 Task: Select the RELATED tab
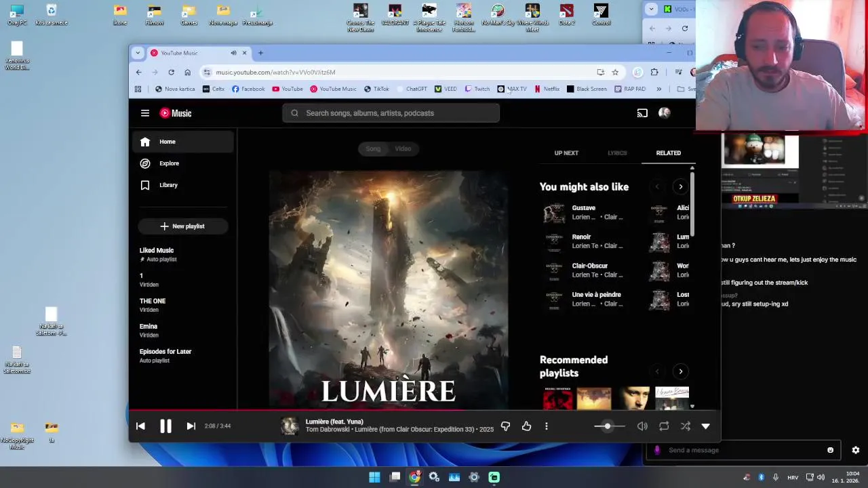tap(668, 153)
